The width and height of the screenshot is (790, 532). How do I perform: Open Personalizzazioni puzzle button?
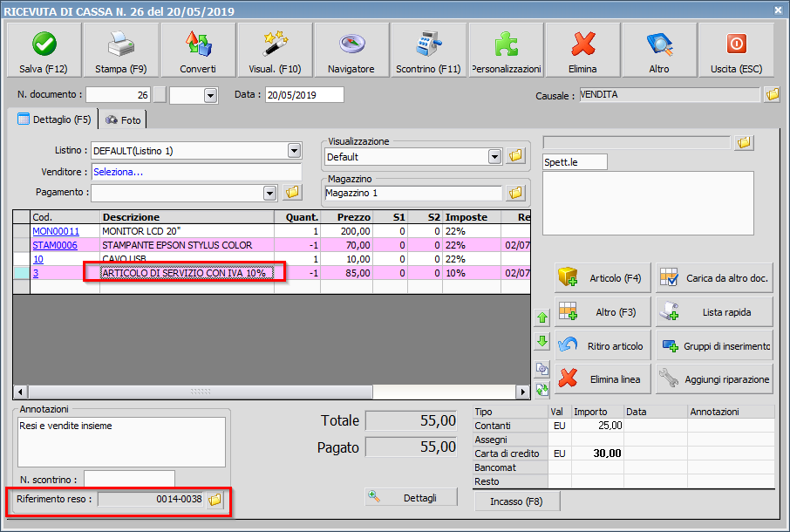click(506, 50)
